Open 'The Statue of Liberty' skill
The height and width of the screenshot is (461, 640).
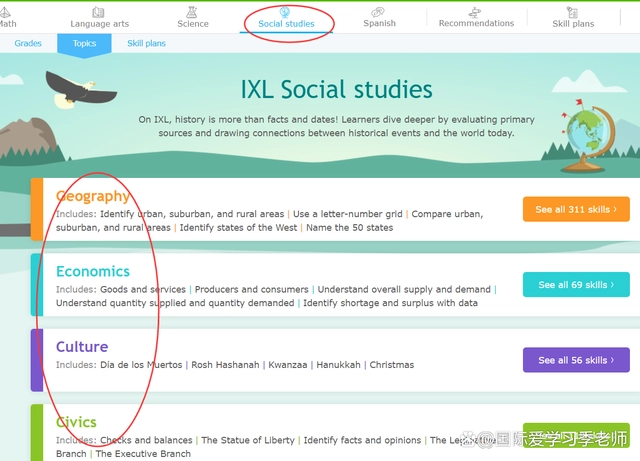coord(248,440)
